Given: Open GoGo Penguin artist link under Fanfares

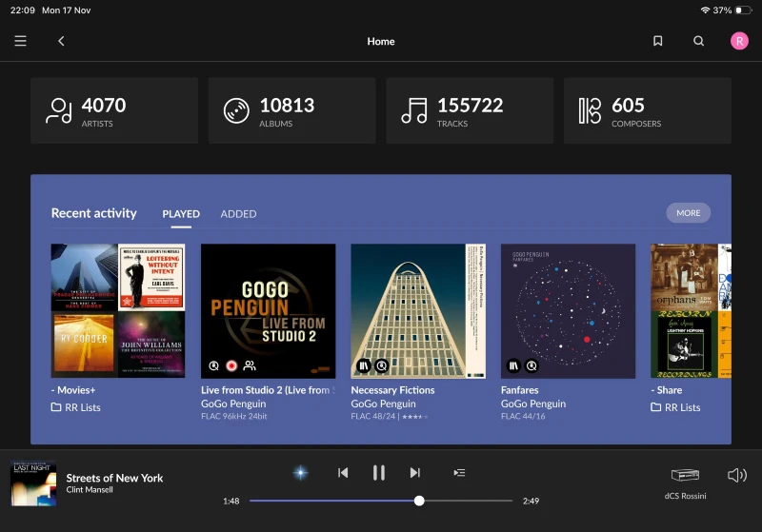Looking at the screenshot, I should (x=533, y=404).
